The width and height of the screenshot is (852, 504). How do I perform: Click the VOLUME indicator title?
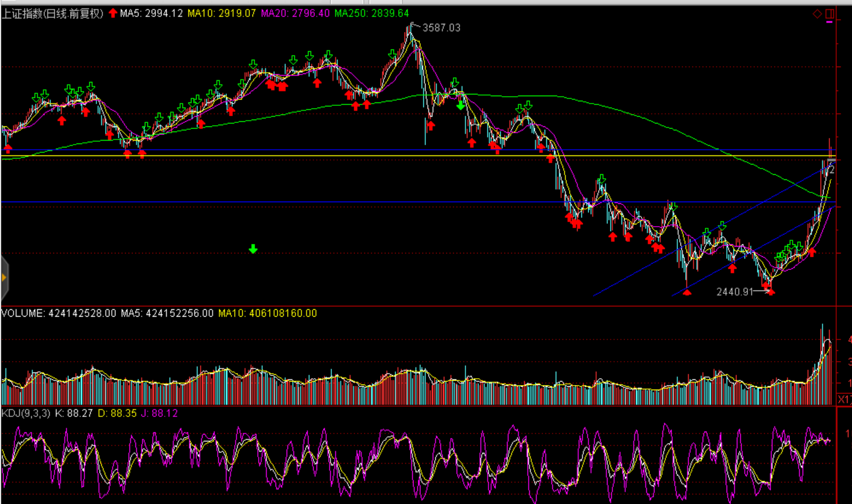59,313
